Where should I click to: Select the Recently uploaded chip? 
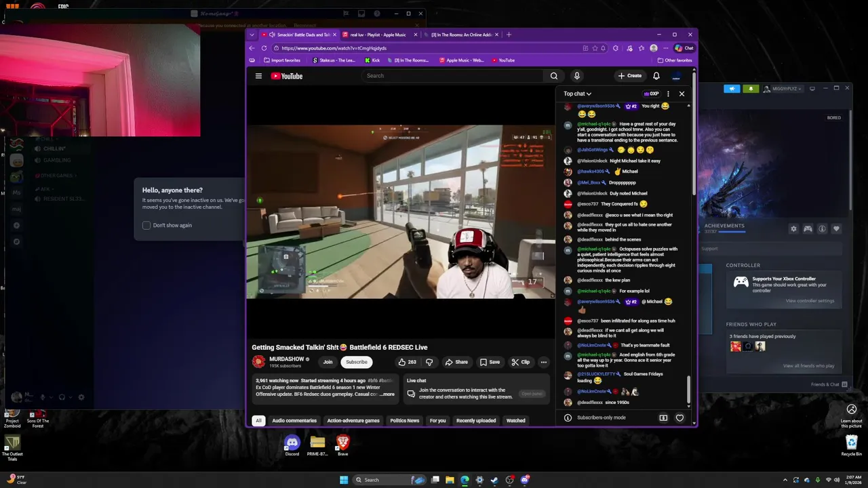476,420
